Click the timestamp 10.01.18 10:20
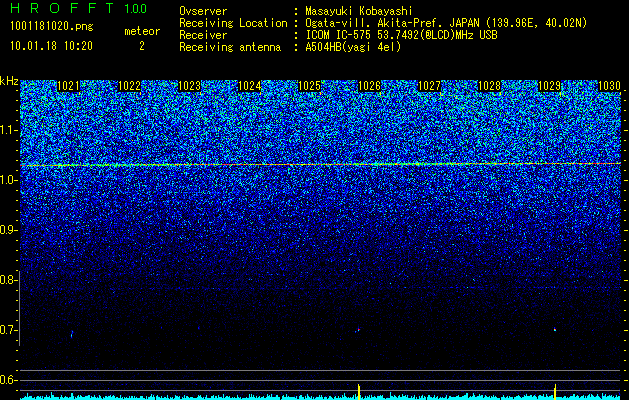Viewport: 629px width, 400px height. click(51, 46)
